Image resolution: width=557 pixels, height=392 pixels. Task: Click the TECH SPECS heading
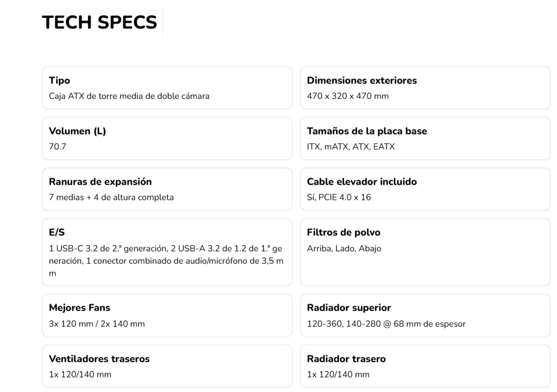click(99, 22)
